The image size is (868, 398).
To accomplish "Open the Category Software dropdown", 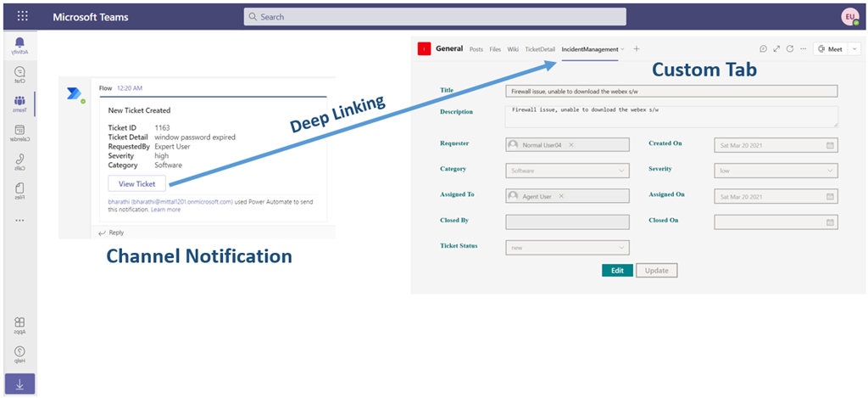I will 567,171.
